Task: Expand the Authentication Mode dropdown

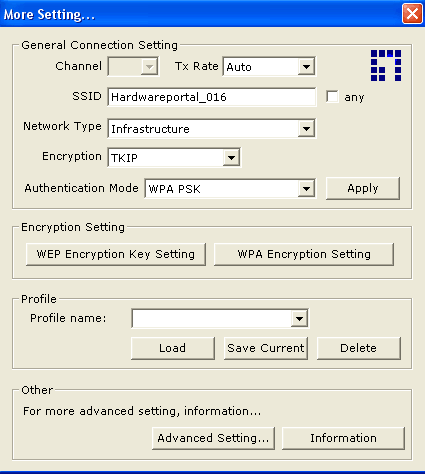Action: tap(306, 189)
